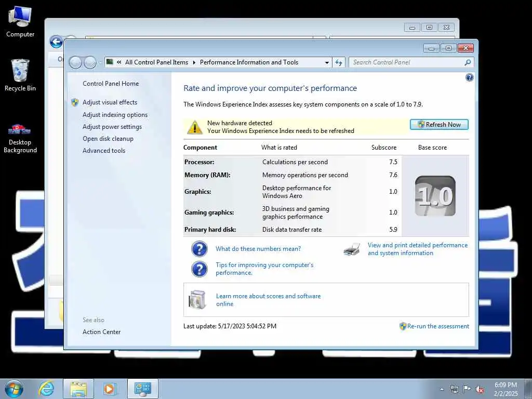Click the shield icon beside Adjust visual effects
This screenshot has height=399, width=532.
75,102
